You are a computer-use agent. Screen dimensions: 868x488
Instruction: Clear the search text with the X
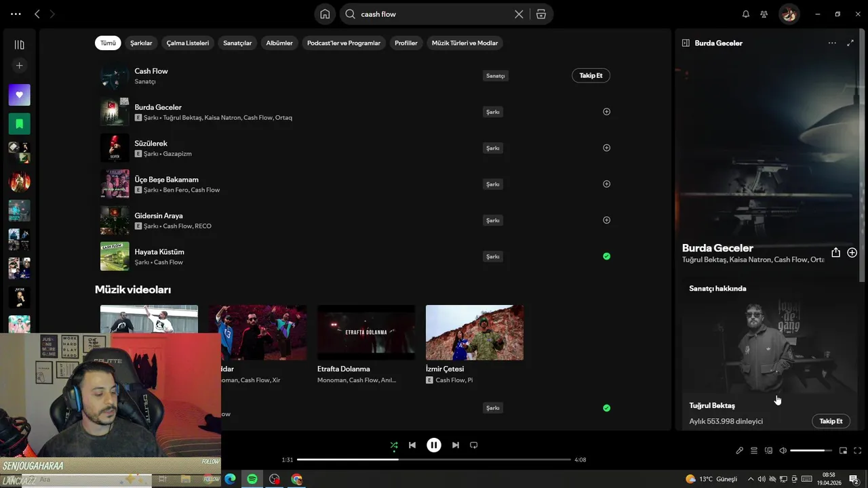point(519,14)
